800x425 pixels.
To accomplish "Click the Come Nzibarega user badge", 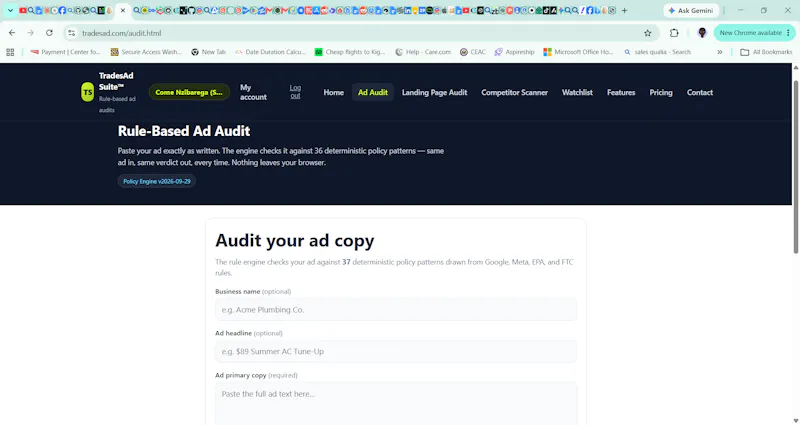I will coord(189,92).
